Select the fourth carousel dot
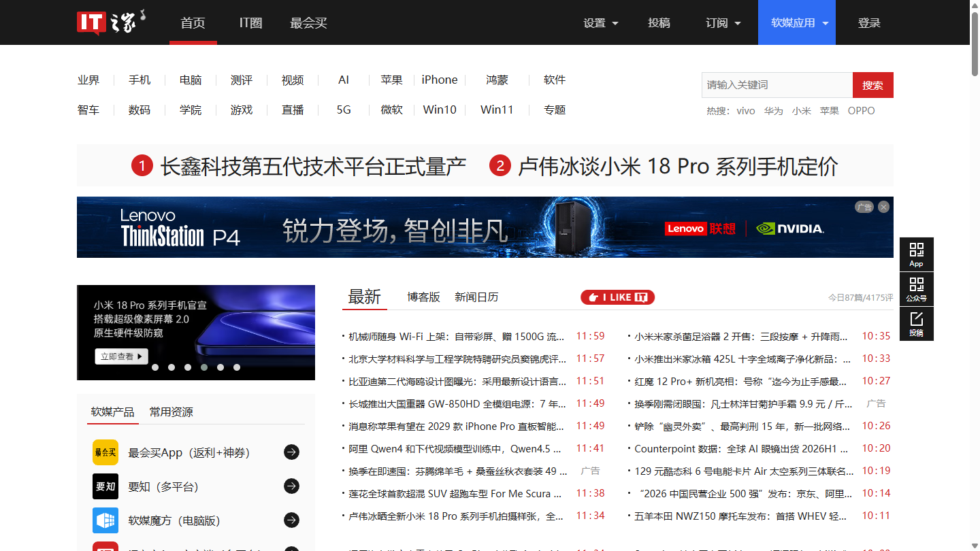Screen dimensions: 980x551 pyautogui.click(x=204, y=367)
